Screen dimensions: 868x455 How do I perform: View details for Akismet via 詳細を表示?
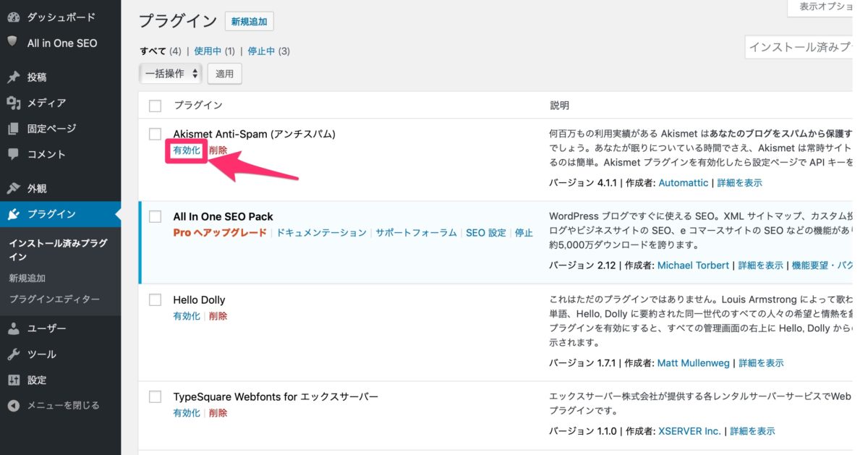(739, 183)
